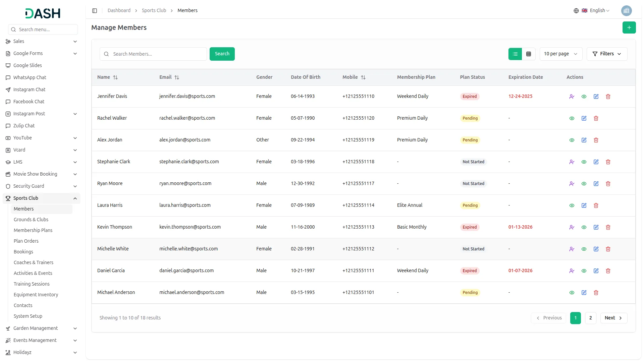
Task: Expand the Filters dropdown
Action: 606,54
